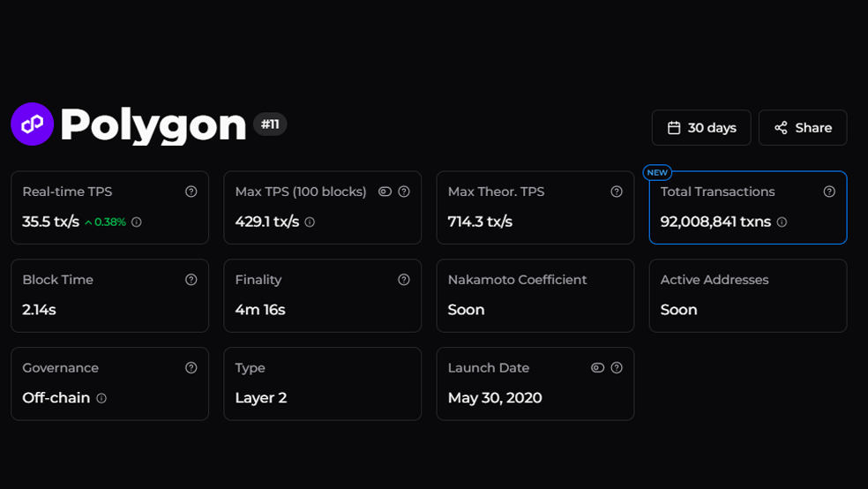868x489 pixels.
Task: Click the Active Addresses label
Action: pos(715,280)
